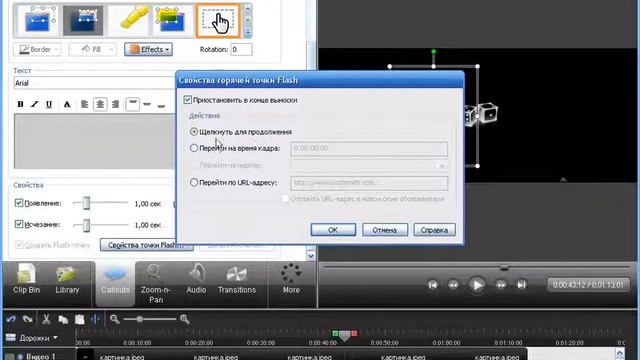640x360 pixels.
Task: Fast forward the preview playback
Action: coord(501,285)
